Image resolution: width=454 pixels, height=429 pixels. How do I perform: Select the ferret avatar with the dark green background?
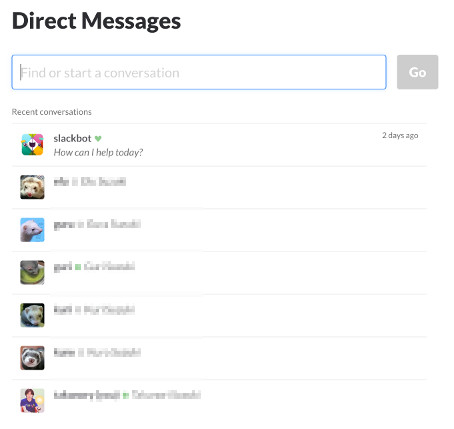(32, 315)
